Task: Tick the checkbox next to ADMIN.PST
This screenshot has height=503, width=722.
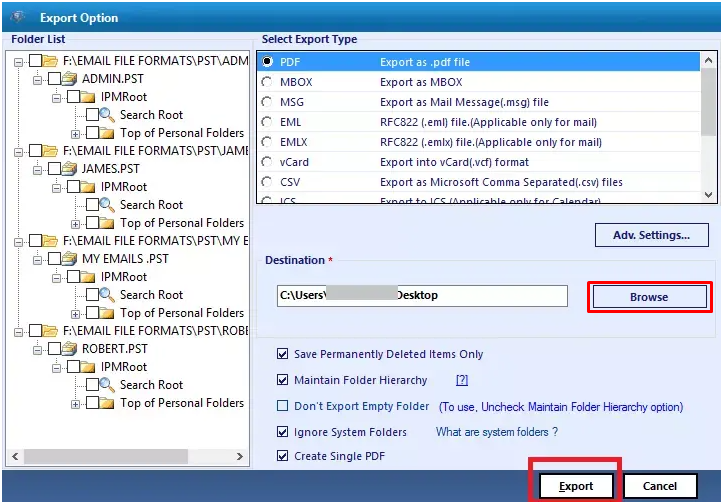Action: pos(54,79)
